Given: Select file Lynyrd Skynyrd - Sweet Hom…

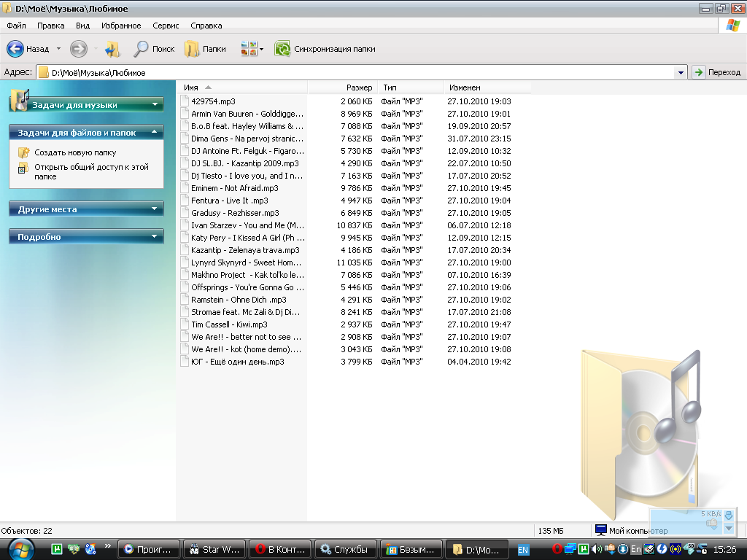Looking at the screenshot, I should pos(247,262).
